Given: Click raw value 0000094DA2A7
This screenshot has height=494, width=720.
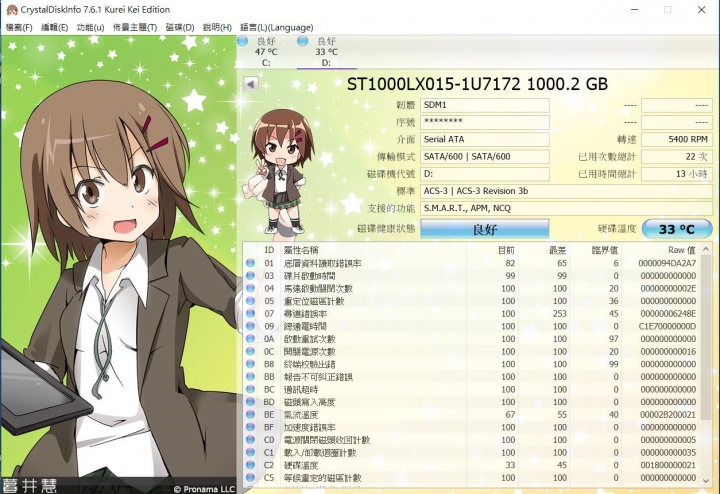Looking at the screenshot, I should pos(667,263).
